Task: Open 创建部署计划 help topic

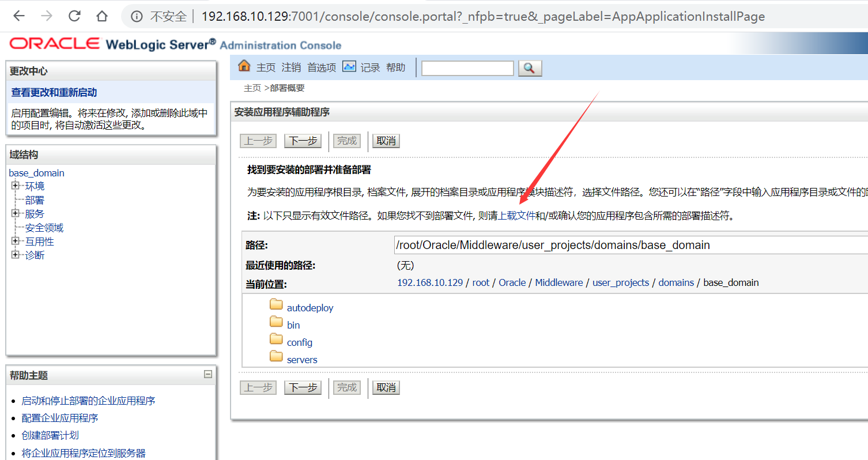Action: click(50, 435)
